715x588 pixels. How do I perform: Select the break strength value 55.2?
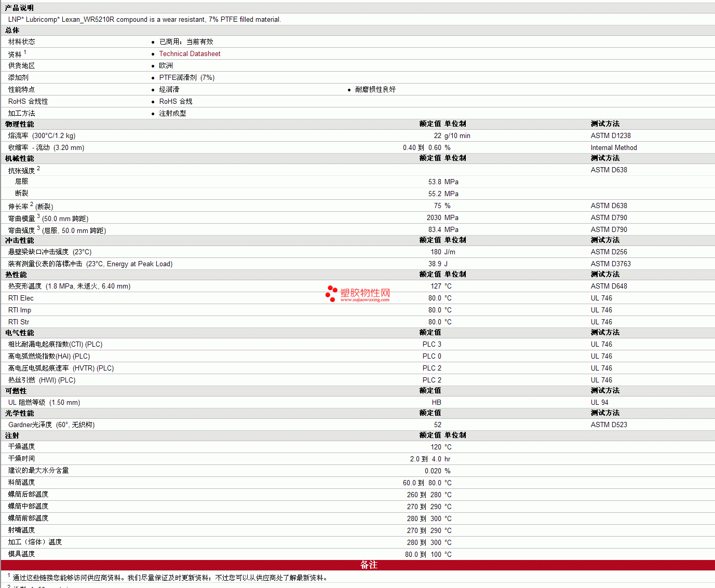435,194
